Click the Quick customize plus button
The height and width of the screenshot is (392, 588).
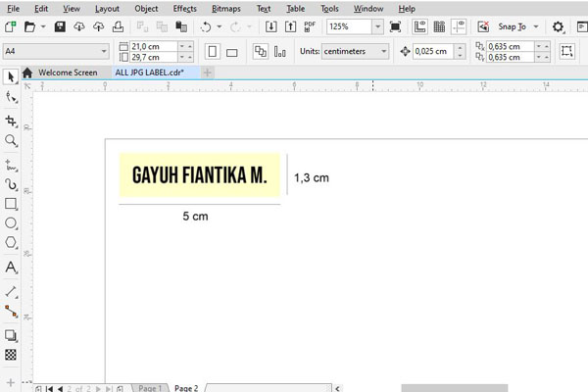[11, 382]
